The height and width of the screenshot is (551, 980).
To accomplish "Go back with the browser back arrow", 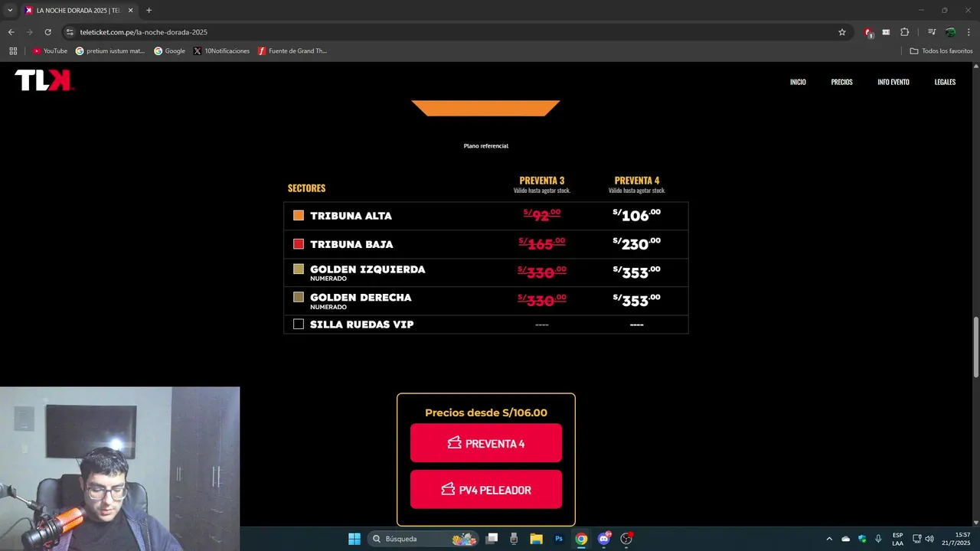I will [11, 32].
